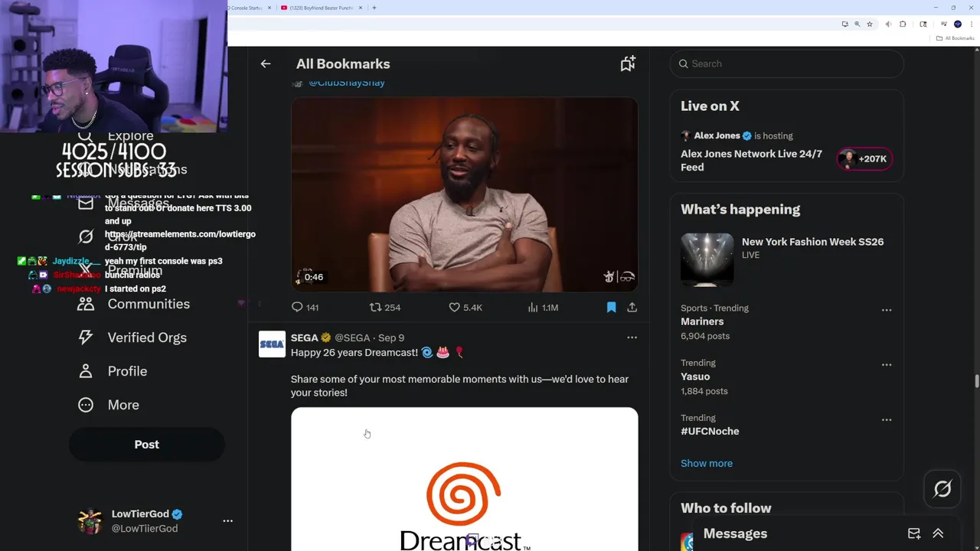This screenshot has width=980, height=551.
Task: Like the video post with 5.4K likes
Action: (x=454, y=308)
